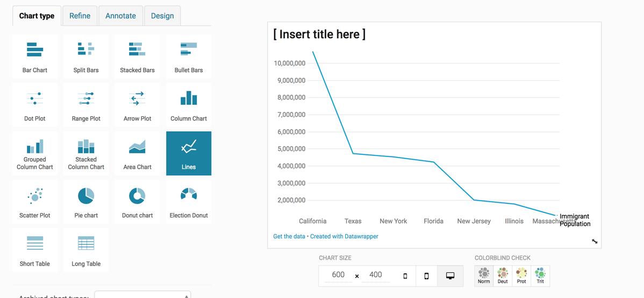644x298 pixels.
Task: Enable Norm colorblind check mode
Action: pos(484,276)
